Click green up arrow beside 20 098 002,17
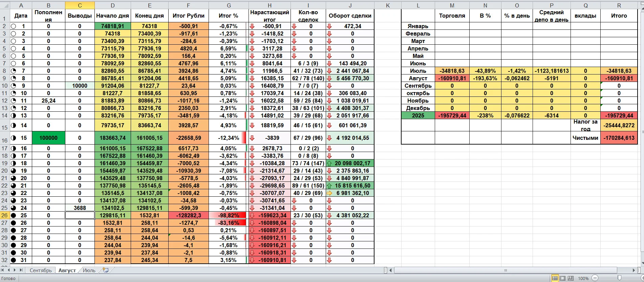This screenshot has height=282, width=644. tap(329, 163)
